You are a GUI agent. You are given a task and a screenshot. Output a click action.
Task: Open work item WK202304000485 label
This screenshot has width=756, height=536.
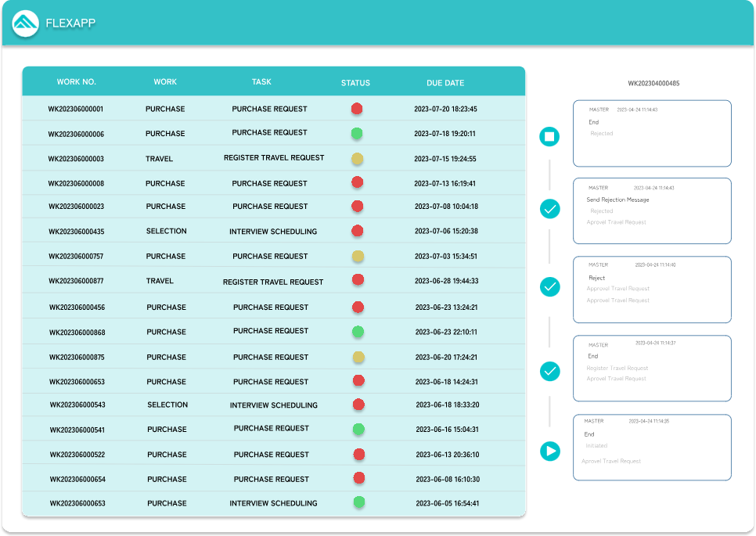point(654,81)
